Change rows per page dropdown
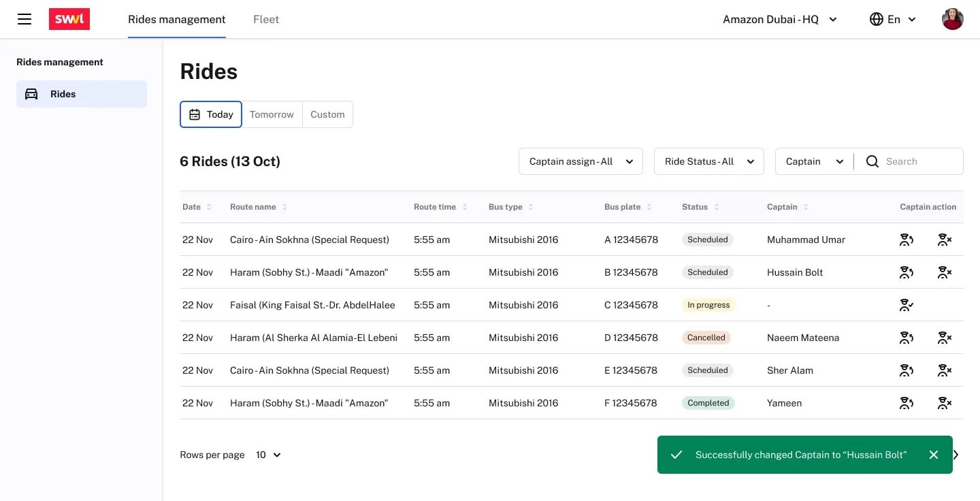This screenshot has height=501, width=980. tap(268, 455)
